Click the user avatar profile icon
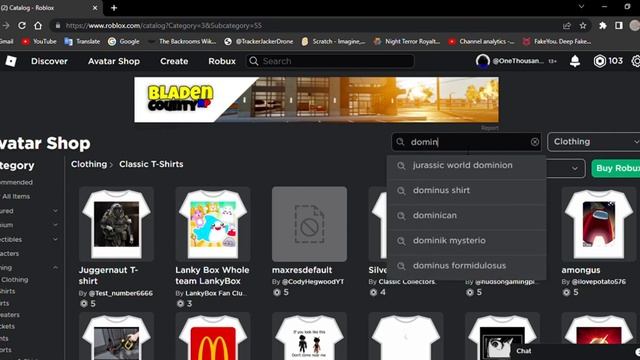This screenshot has height=360, width=640. coord(482,61)
